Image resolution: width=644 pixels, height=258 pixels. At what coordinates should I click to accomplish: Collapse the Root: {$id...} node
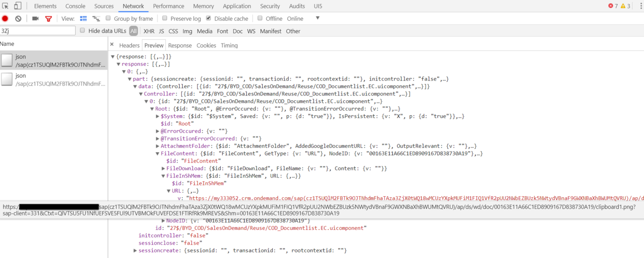152,109
